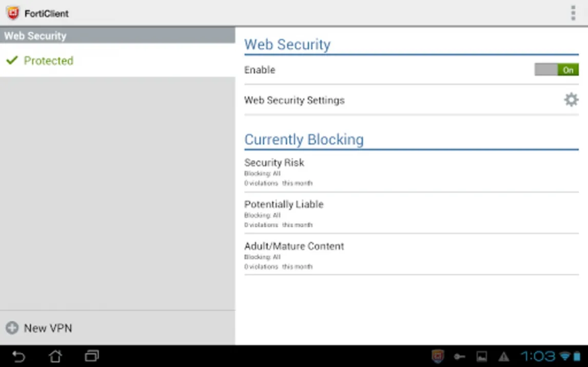588x367 pixels.
Task: Turn off the Web Security Enable switch
Action: 556,70
